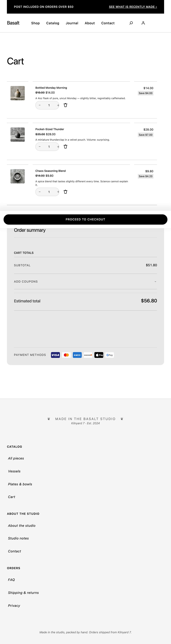Decrease quantity of Pocket-Sized Thunder
Image resolution: width=171 pixels, height=644 pixels.
click(x=40, y=147)
